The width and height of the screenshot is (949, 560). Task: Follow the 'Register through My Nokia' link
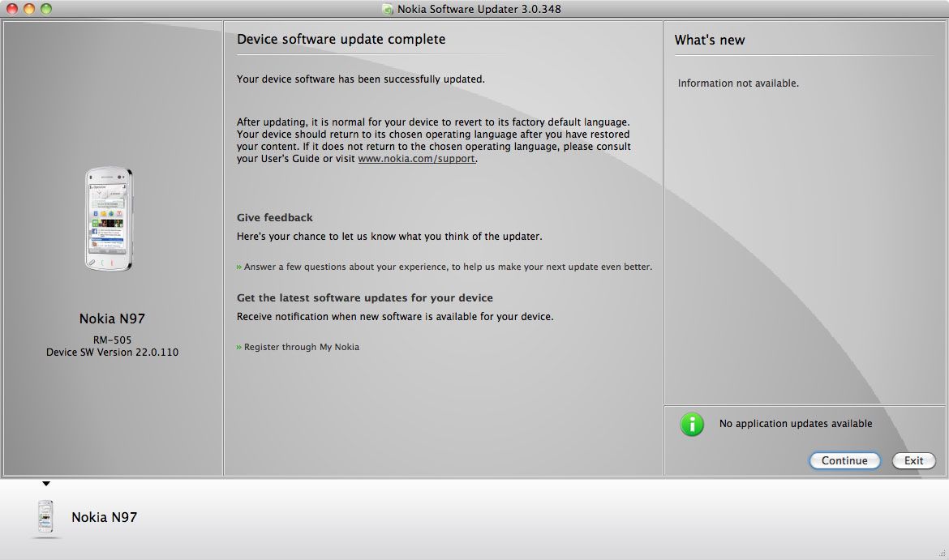click(301, 347)
